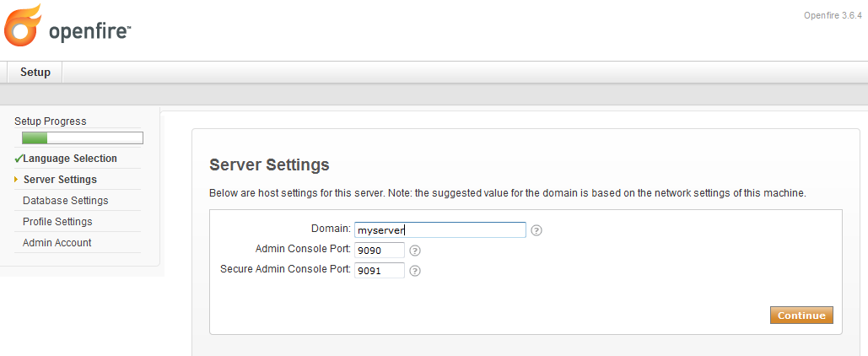Viewport: 868px width, 356px height.
Task: Click into the Admin Console Port field
Action: tap(379, 250)
